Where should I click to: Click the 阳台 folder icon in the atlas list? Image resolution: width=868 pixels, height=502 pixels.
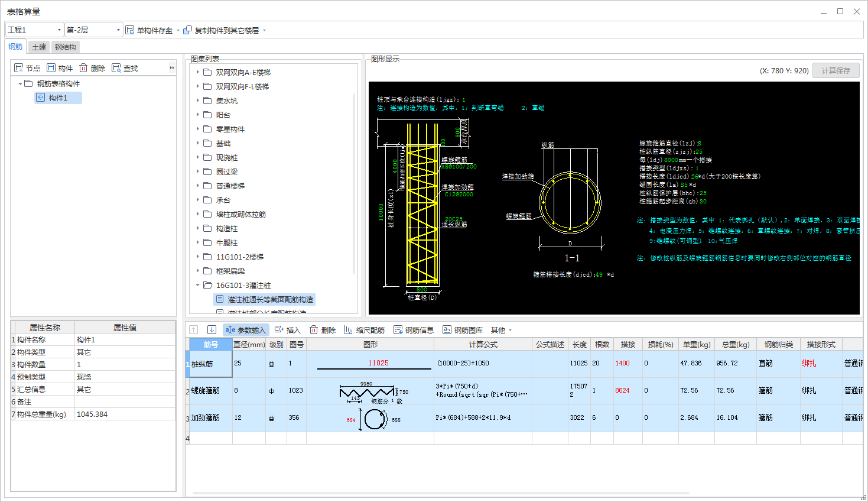pos(207,115)
